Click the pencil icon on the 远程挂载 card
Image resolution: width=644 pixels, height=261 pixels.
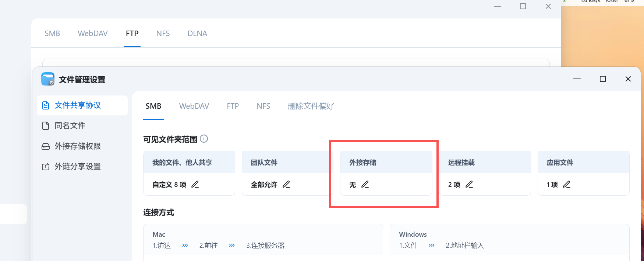(470, 184)
